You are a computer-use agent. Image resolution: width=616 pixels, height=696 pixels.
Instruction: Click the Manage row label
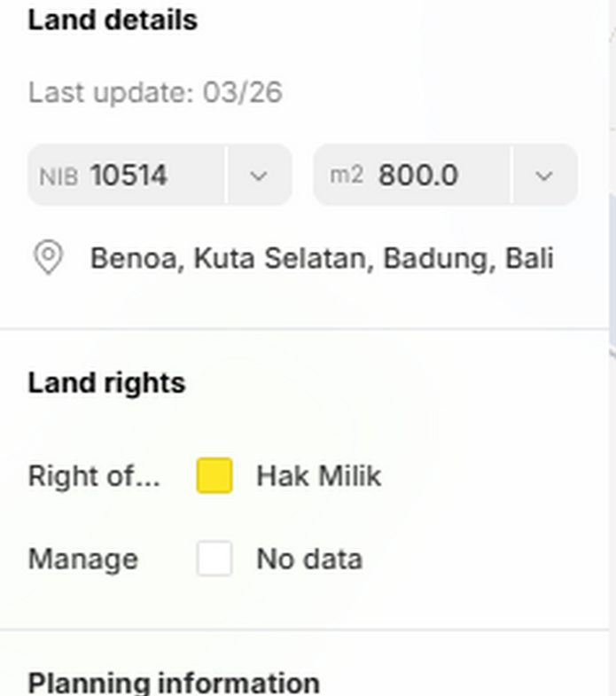click(83, 559)
